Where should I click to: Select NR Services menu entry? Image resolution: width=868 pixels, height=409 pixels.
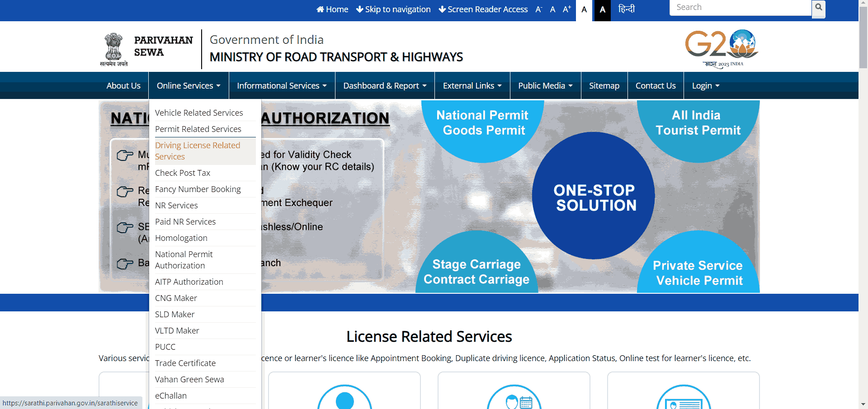click(205, 206)
